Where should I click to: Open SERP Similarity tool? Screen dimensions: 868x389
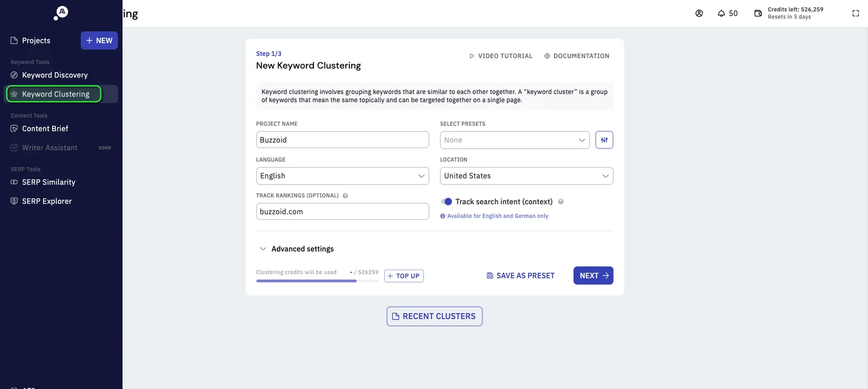click(49, 182)
